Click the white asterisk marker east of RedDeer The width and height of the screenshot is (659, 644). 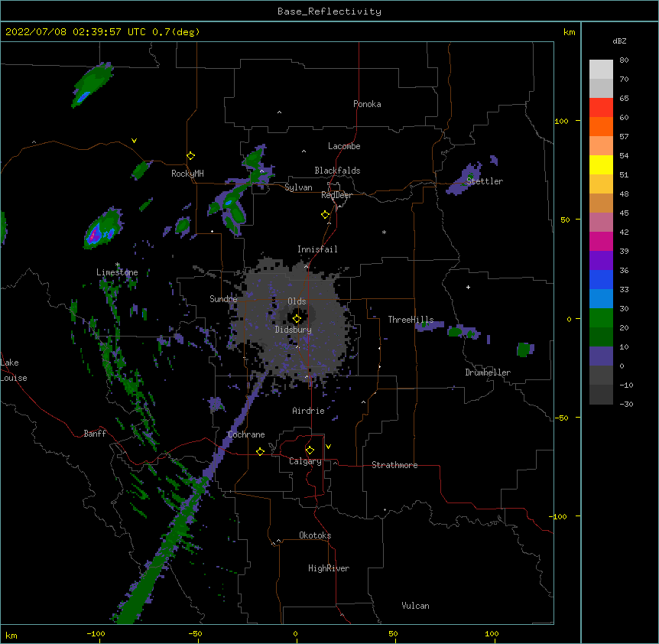tap(384, 232)
